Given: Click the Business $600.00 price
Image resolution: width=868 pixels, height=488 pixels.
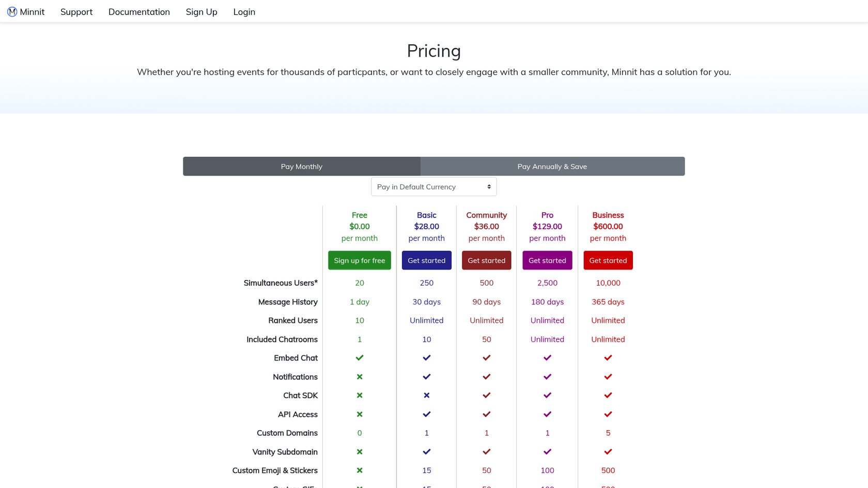Looking at the screenshot, I should coord(608,227).
